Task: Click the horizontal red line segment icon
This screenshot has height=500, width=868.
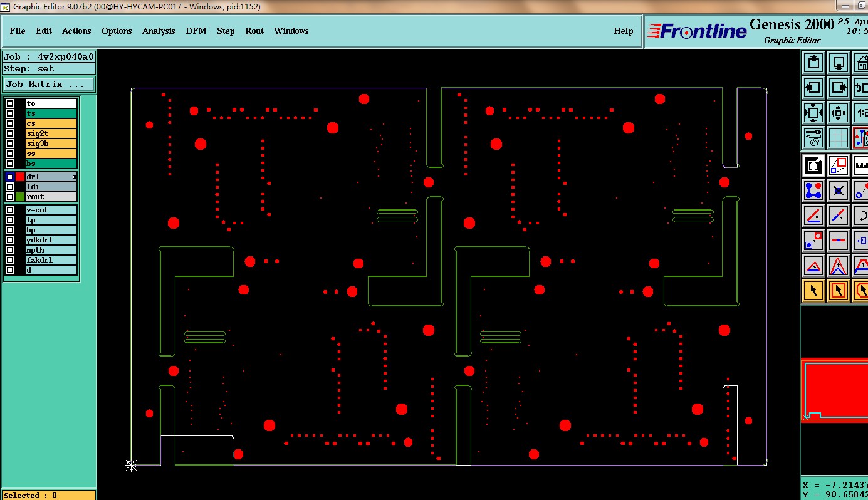Action: (839, 241)
